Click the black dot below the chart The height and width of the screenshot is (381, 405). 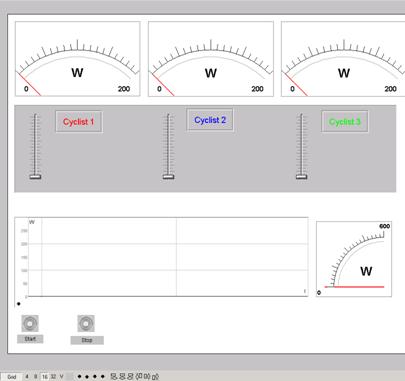[x=19, y=304]
